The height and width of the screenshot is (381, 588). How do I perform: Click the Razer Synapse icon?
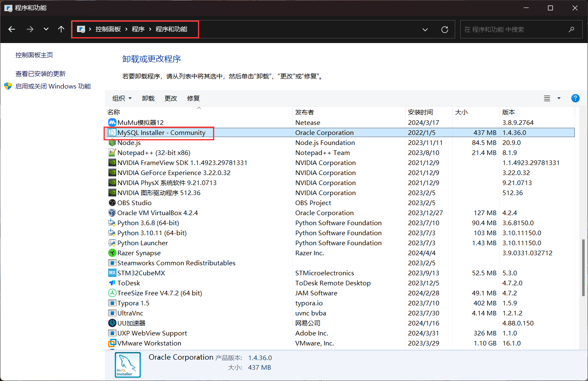[112, 253]
